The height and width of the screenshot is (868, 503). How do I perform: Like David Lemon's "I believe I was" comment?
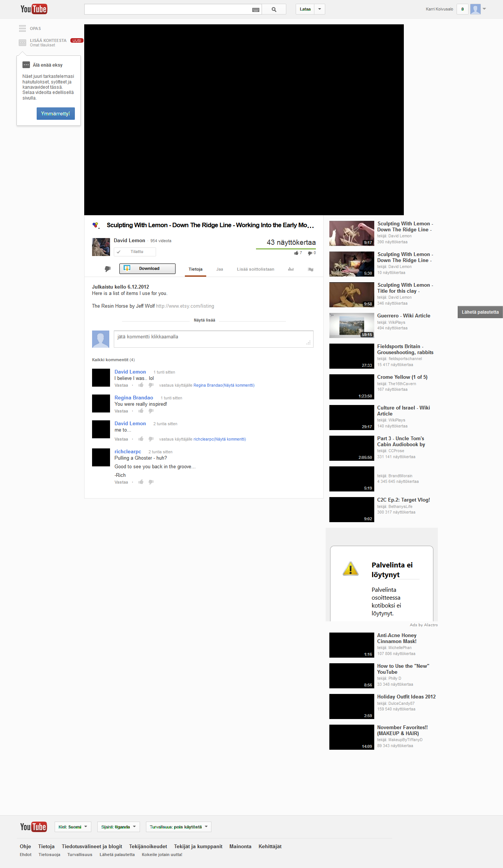(141, 385)
